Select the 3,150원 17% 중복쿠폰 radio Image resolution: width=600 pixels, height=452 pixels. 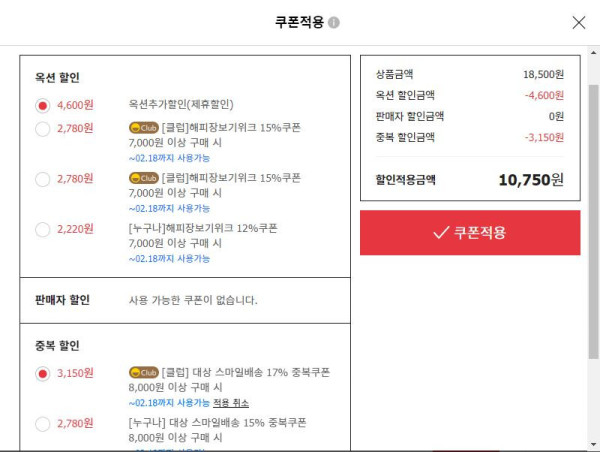(42, 374)
